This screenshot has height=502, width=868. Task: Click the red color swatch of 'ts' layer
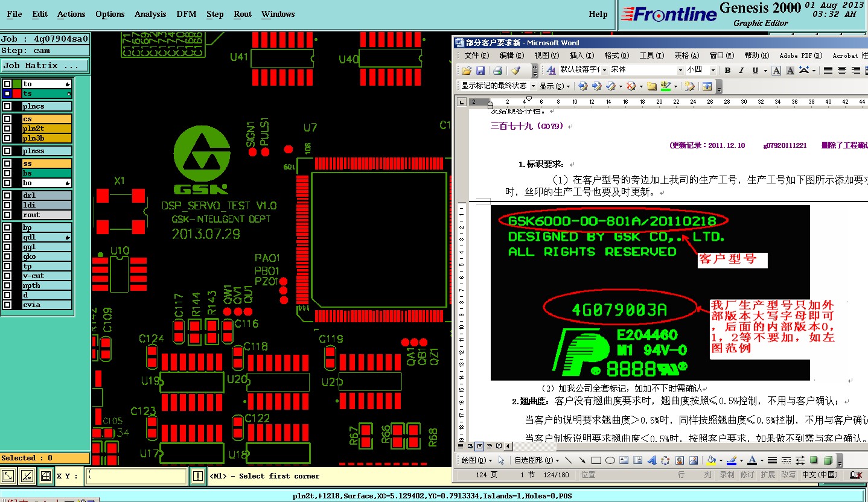[17, 94]
